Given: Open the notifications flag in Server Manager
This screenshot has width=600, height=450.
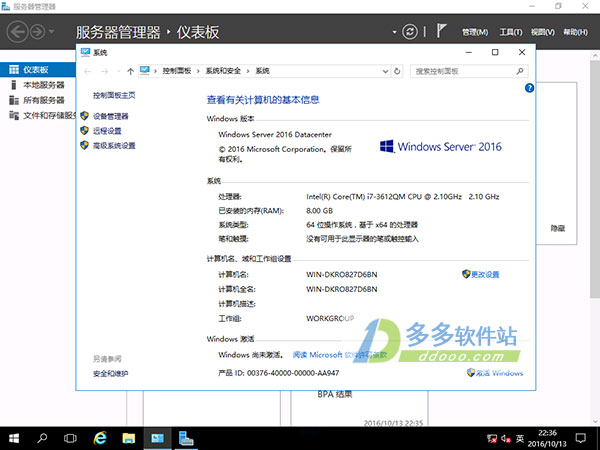Looking at the screenshot, I should [441, 31].
